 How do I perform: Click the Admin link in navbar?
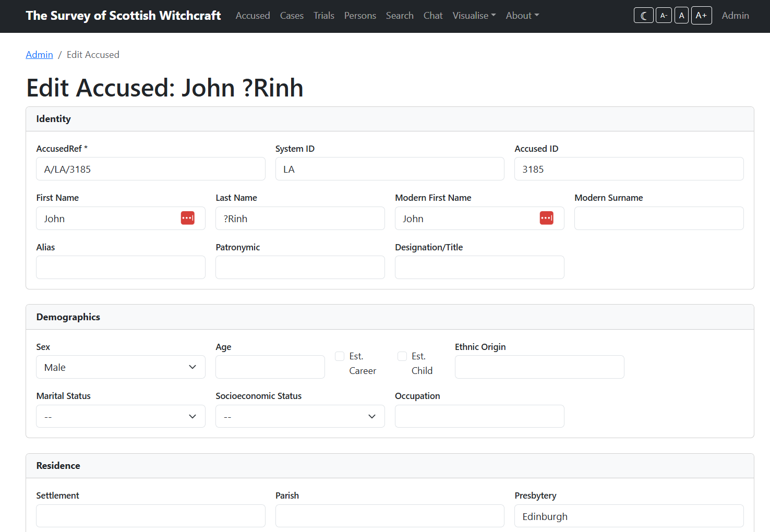(735, 16)
